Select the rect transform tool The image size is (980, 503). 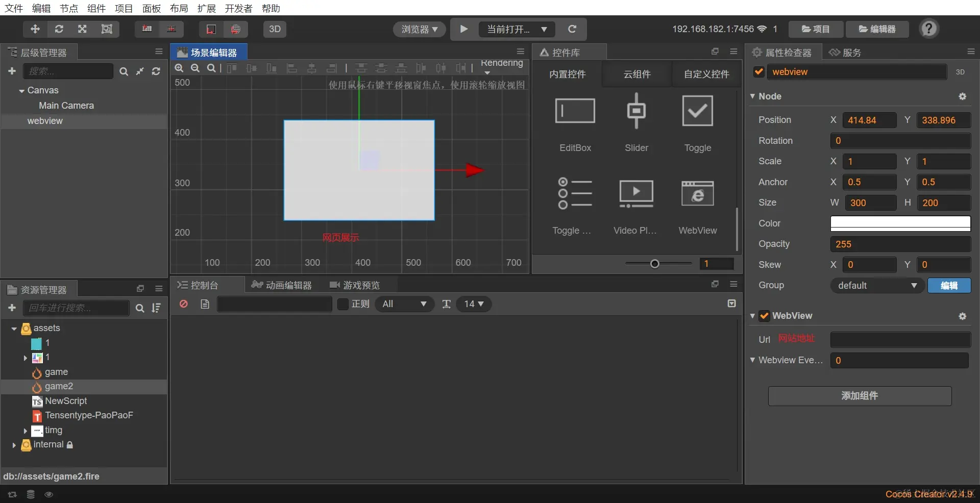tap(107, 29)
